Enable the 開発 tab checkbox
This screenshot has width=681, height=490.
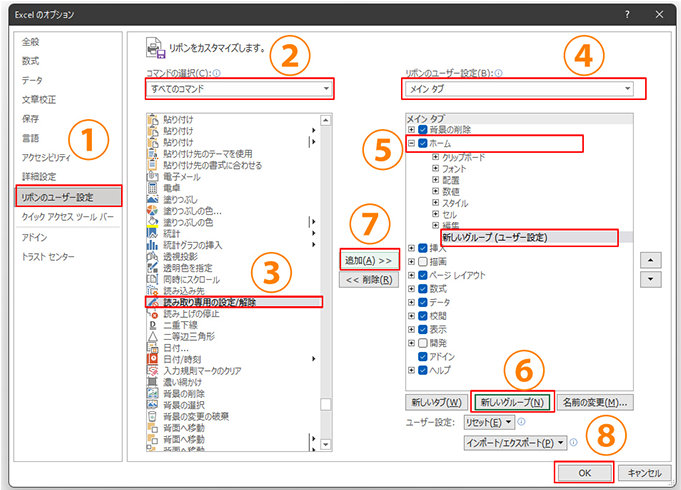tap(423, 343)
